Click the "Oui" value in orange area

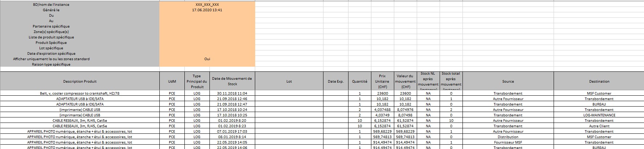[207, 59]
